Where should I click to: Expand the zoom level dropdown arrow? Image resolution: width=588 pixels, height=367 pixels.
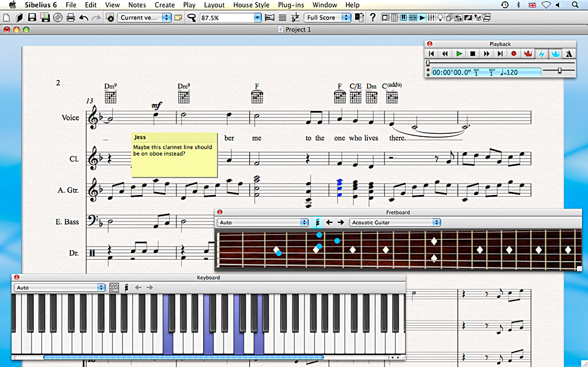pos(258,18)
